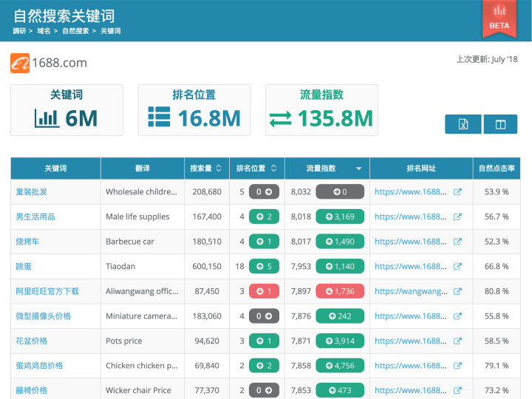Open external link icon for 藤椅价格 row
The image size is (532, 399).
coord(457,390)
